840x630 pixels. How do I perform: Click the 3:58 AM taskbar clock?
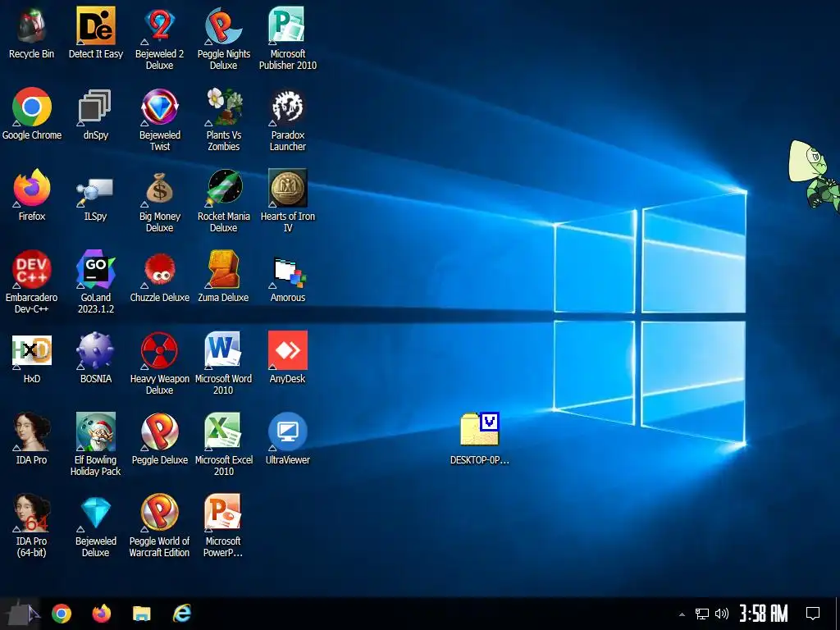pos(764,614)
